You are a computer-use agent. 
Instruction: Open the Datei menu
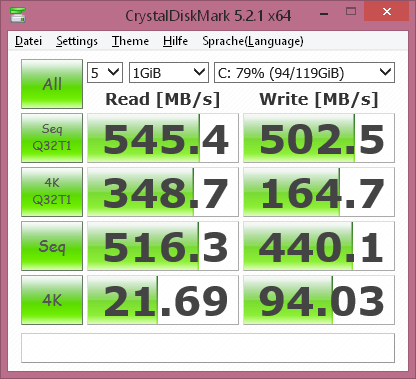28,41
